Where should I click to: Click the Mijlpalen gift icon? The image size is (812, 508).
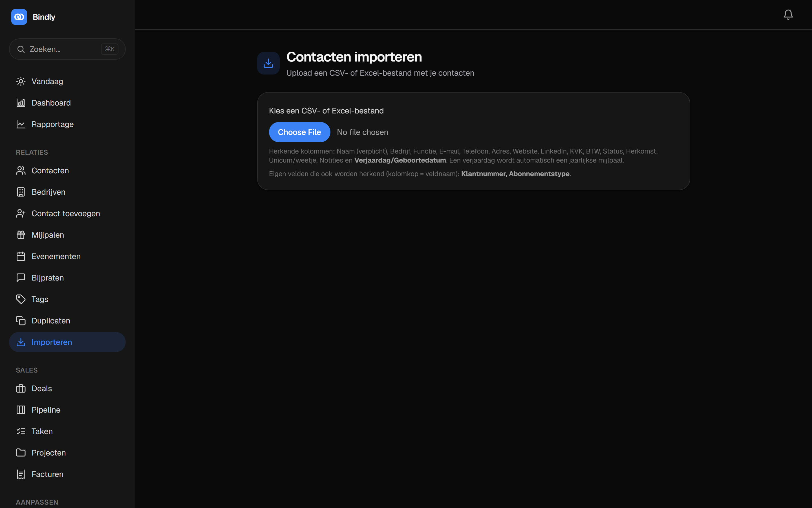pyautogui.click(x=21, y=235)
